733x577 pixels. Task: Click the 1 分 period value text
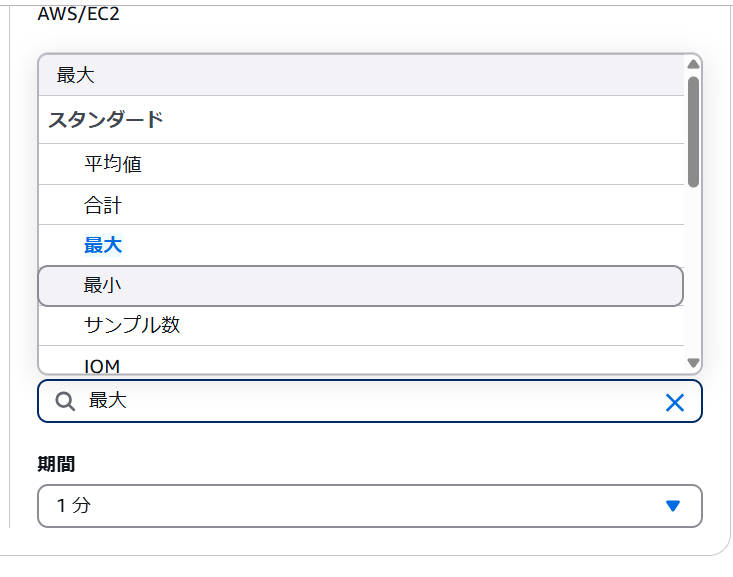(x=73, y=506)
